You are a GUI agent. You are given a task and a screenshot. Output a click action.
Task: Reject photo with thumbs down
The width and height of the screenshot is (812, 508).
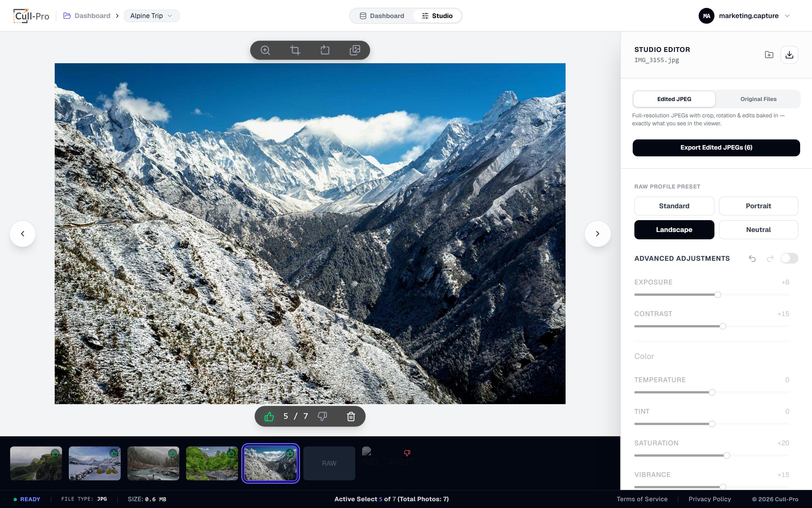coord(322,417)
